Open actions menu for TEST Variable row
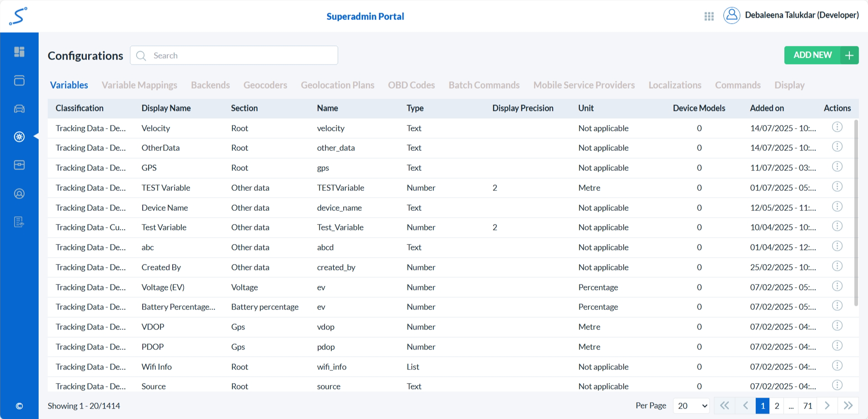Viewport: 868px width, 419px height. [837, 187]
